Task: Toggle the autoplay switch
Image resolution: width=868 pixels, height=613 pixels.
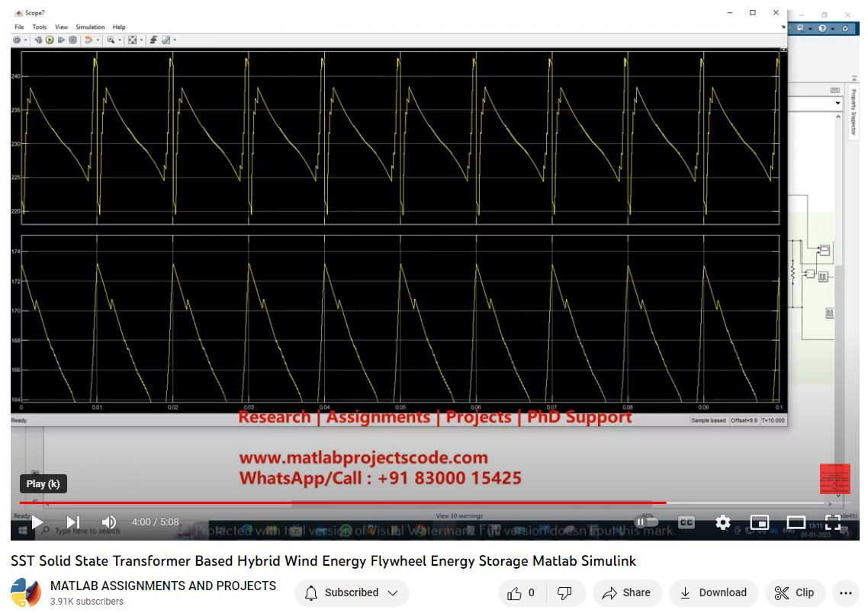Action: point(647,522)
